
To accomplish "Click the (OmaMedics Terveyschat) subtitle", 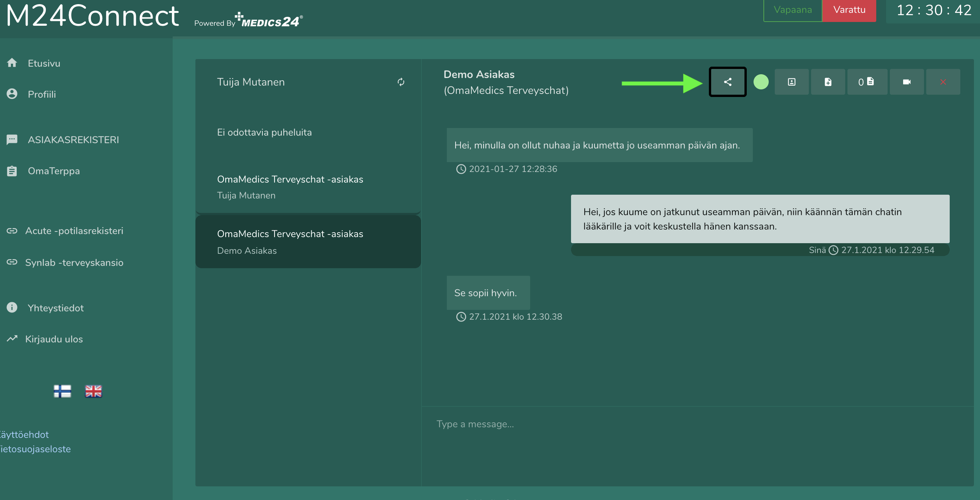I will 506,90.
